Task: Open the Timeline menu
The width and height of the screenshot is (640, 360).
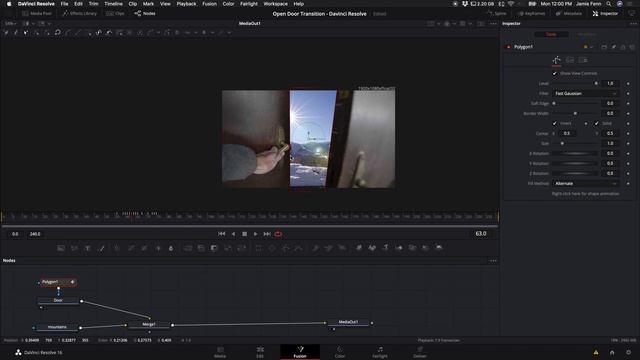Action: [113, 4]
